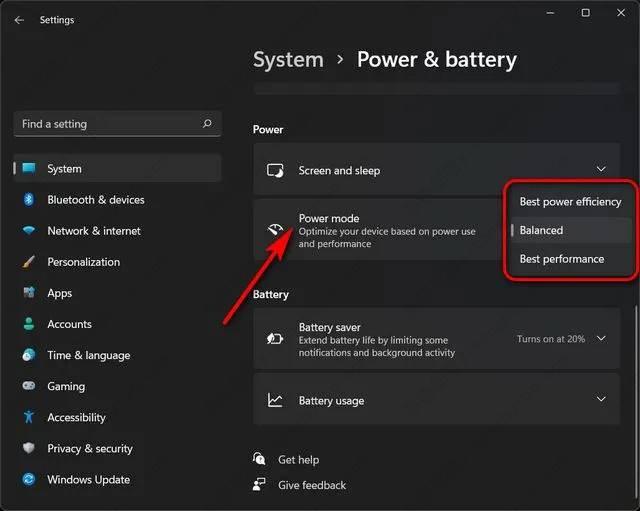Open the Give feedback link
Viewport: 640px width, 511px height.
click(x=311, y=485)
